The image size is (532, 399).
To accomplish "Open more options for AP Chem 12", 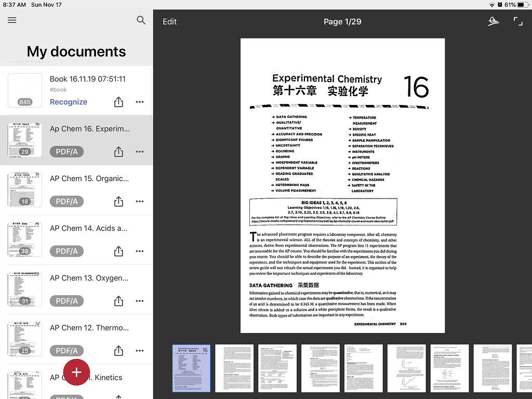I will [x=139, y=351].
